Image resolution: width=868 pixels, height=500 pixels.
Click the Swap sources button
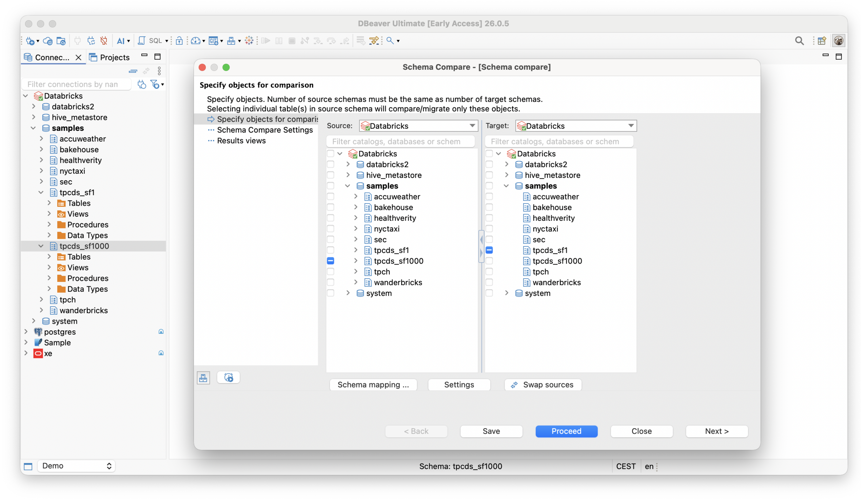[x=542, y=384]
